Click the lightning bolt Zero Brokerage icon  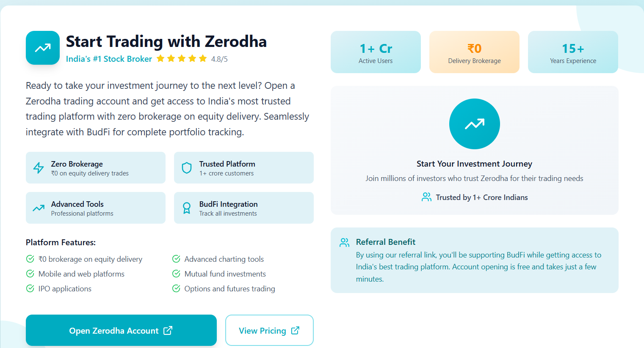point(39,168)
